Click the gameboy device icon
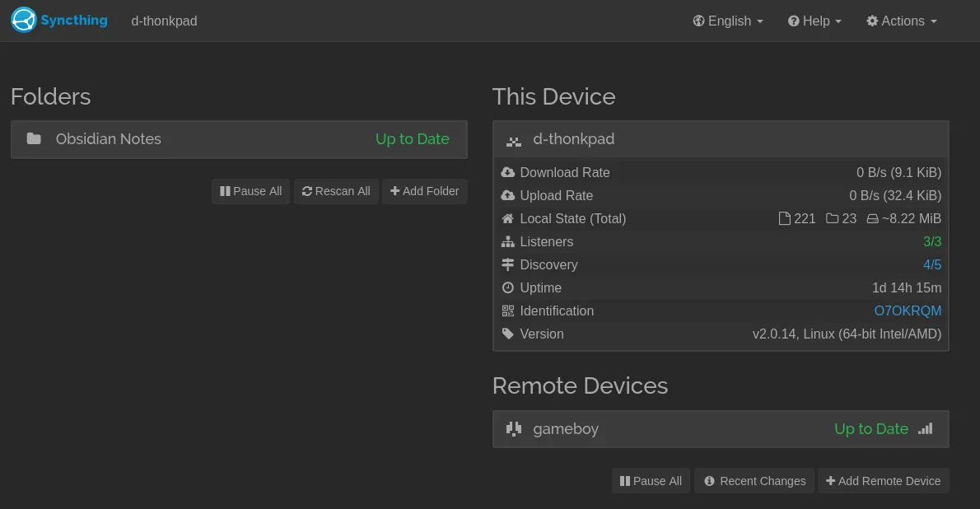Viewport: 980px width, 509px height. point(514,429)
